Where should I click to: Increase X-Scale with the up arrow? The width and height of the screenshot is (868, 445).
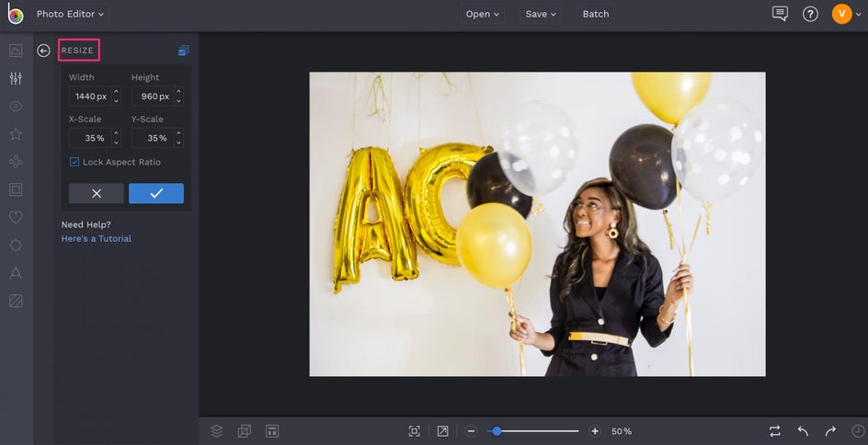click(x=116, y=132)
